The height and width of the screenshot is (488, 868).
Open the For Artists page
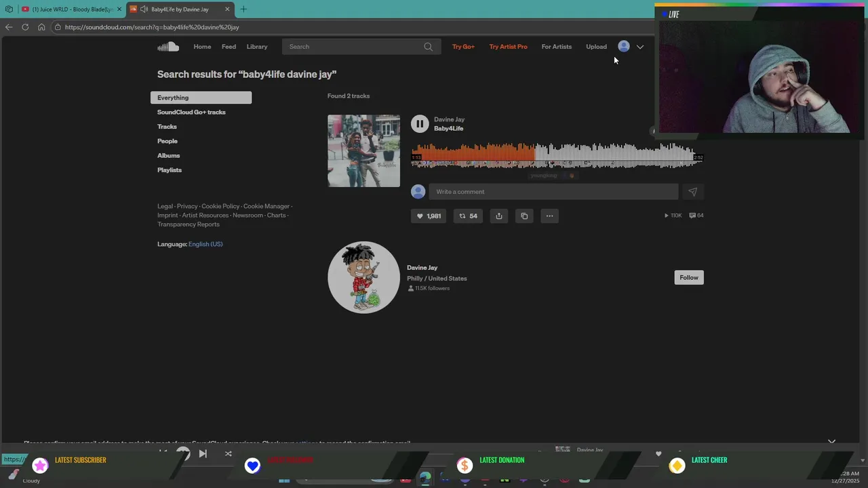pos(557,47)
